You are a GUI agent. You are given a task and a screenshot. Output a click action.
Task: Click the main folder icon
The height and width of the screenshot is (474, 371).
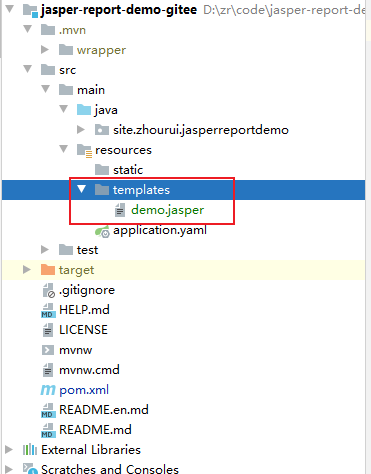tap(66, 90)
